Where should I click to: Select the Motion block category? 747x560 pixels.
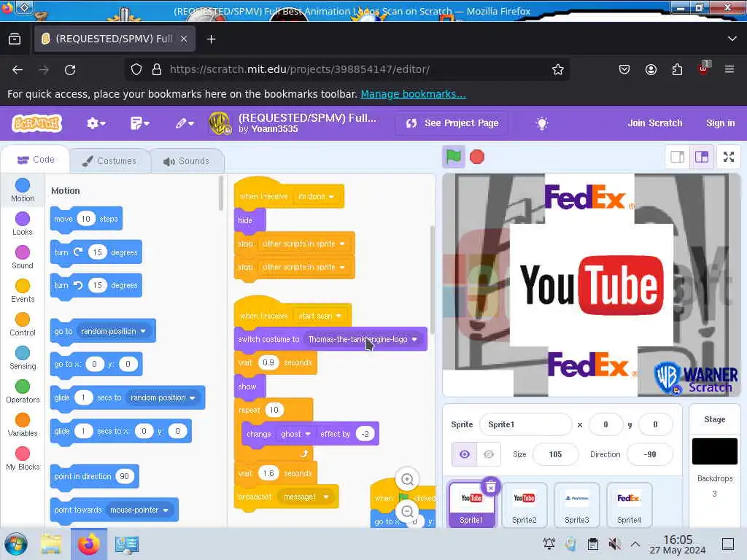(23, 190)
